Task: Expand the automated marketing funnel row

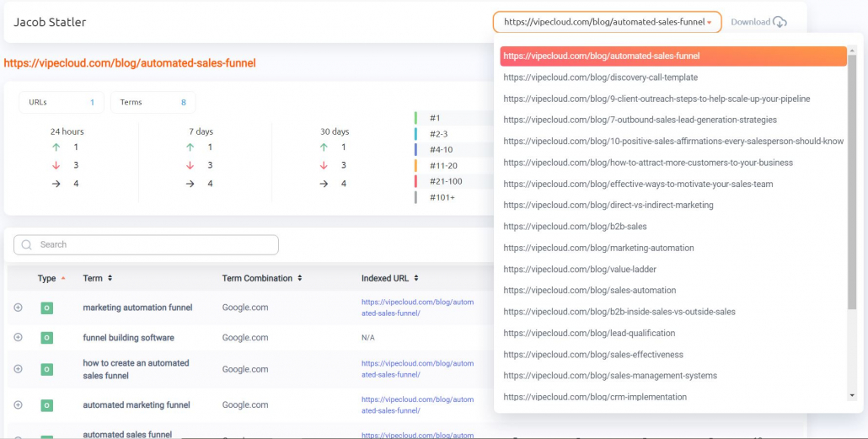Action: click(19, 404)
